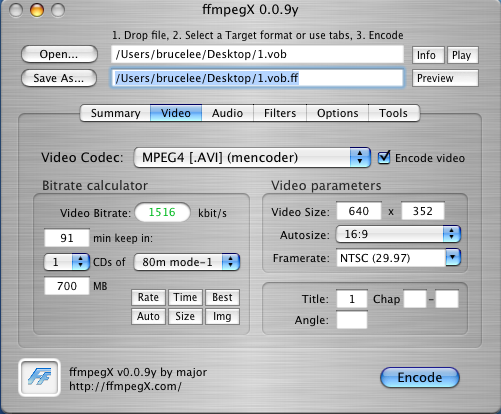Click the Auto bitrate calculator button
The image size is (501, 414).
[x=148, y=316]
